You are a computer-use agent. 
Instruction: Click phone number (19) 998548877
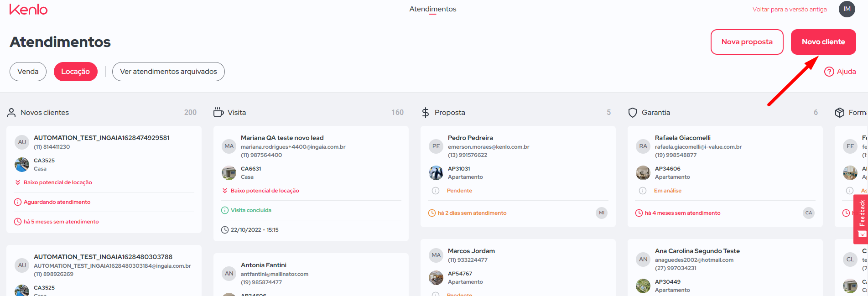tap(676, 155)
